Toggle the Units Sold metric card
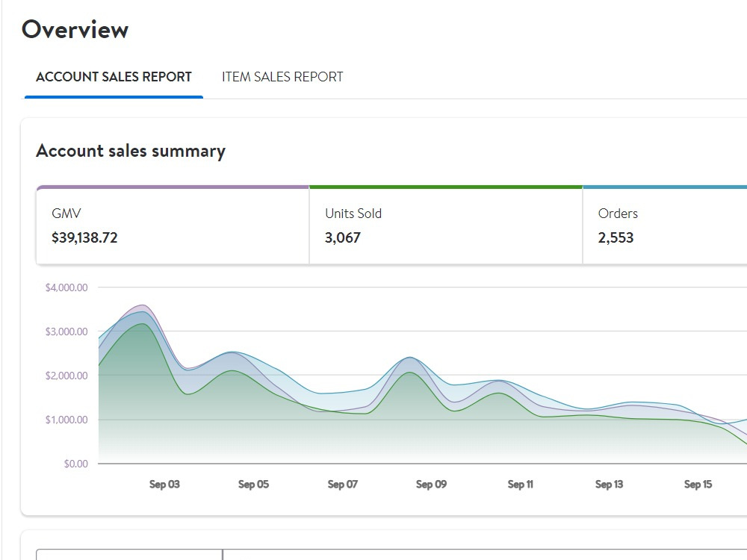This screenshot has width=747, height=560. (446, 226)
